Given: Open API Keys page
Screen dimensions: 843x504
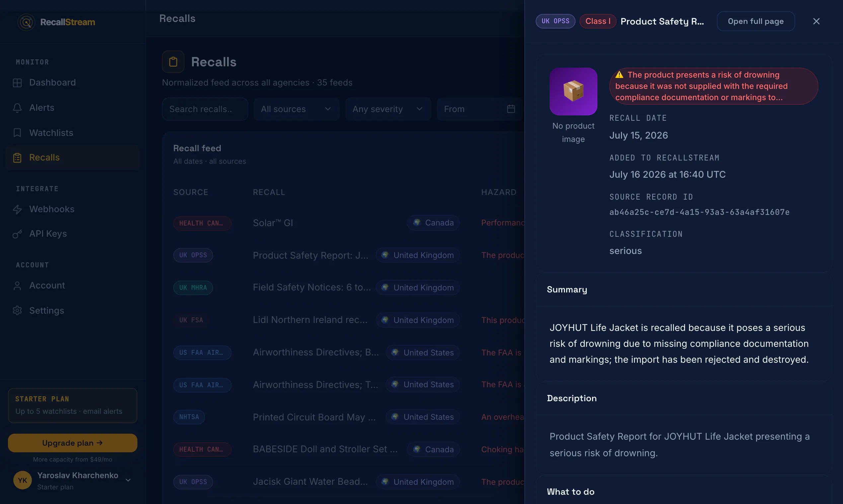Looking at the screenshot, I should pyautogui.click(x=73, y=234).
